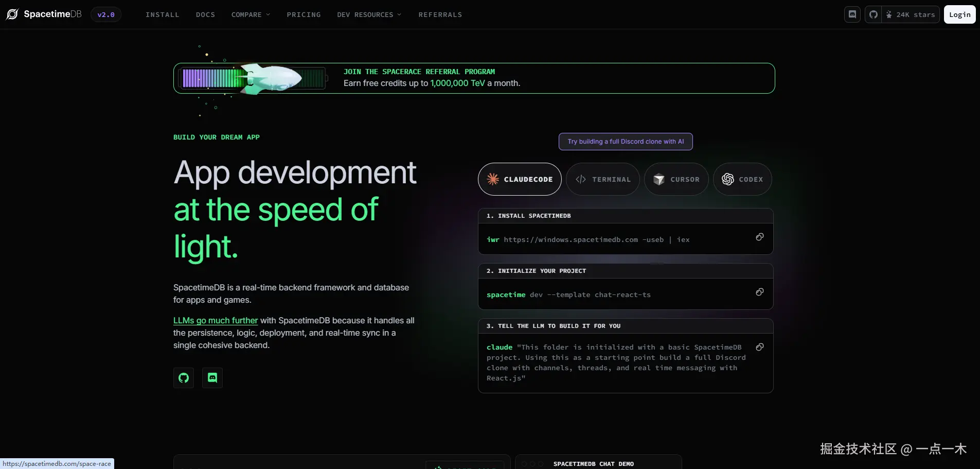Copy the install command for SpacetimeDB

click(760, 237)
